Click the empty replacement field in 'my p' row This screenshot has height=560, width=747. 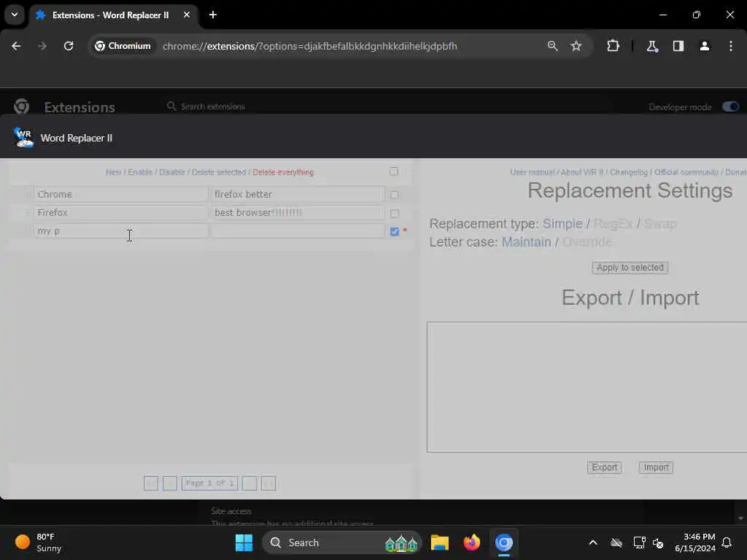[x=298, y=231]
